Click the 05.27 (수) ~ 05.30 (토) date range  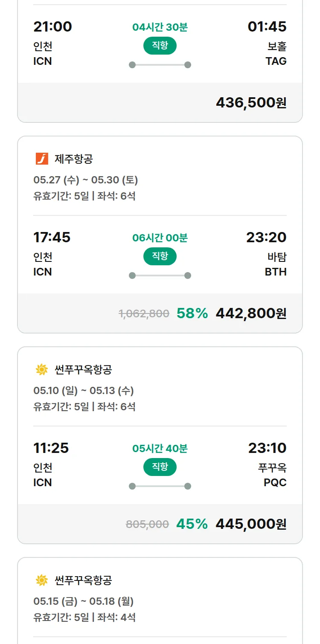pos(85,180)
